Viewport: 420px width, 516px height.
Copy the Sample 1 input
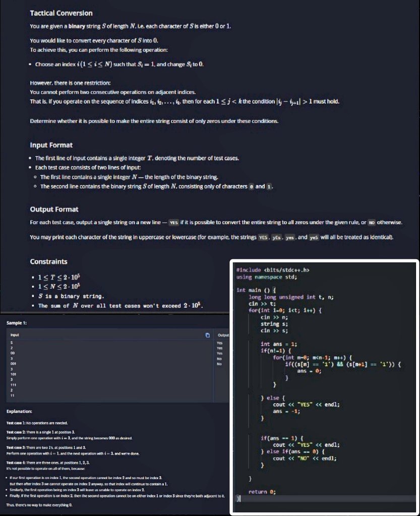pyautogui.click(x=207, y=335)
